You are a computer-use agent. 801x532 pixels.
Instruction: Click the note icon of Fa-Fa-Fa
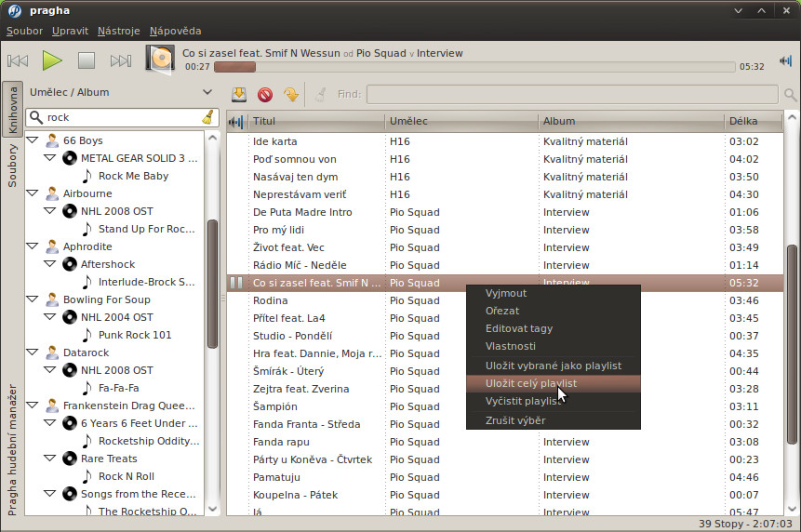[x=87, y=388]
